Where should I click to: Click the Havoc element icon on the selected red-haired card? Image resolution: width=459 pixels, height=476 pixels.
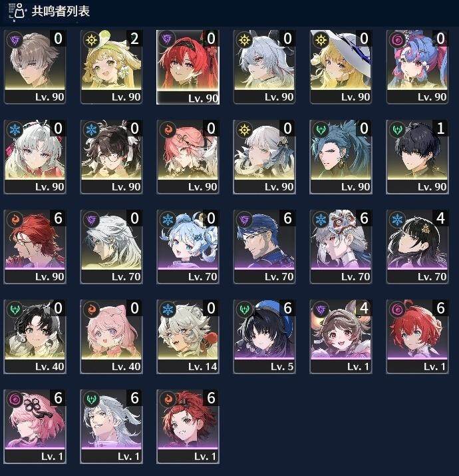167,39
